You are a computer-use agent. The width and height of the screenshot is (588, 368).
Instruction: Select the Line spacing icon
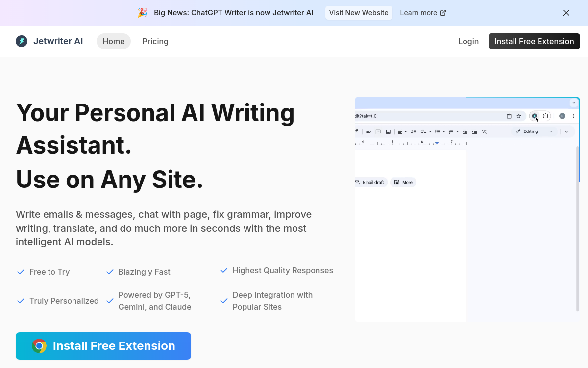click(413, 131)
